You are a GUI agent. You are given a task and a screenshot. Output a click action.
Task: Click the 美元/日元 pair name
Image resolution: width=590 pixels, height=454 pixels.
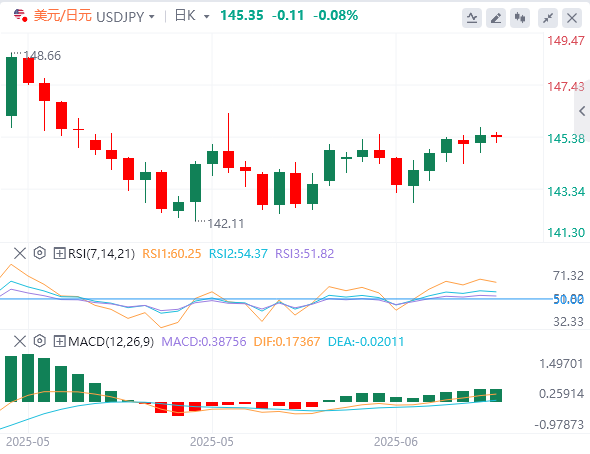(x=63, y=16)
